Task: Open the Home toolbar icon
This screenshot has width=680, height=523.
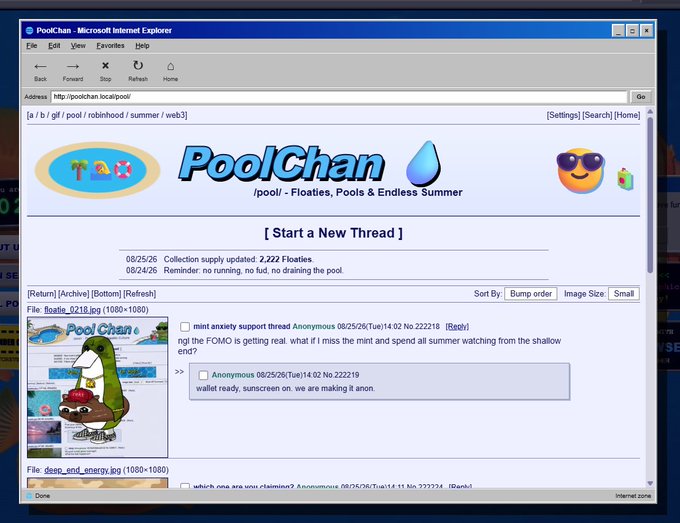Action: coord(170,71)
